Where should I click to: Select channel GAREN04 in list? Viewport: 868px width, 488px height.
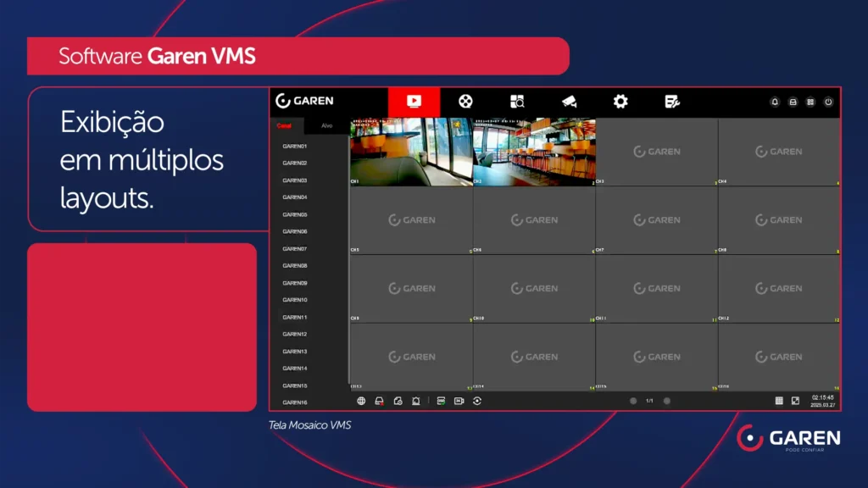[294, 197]
